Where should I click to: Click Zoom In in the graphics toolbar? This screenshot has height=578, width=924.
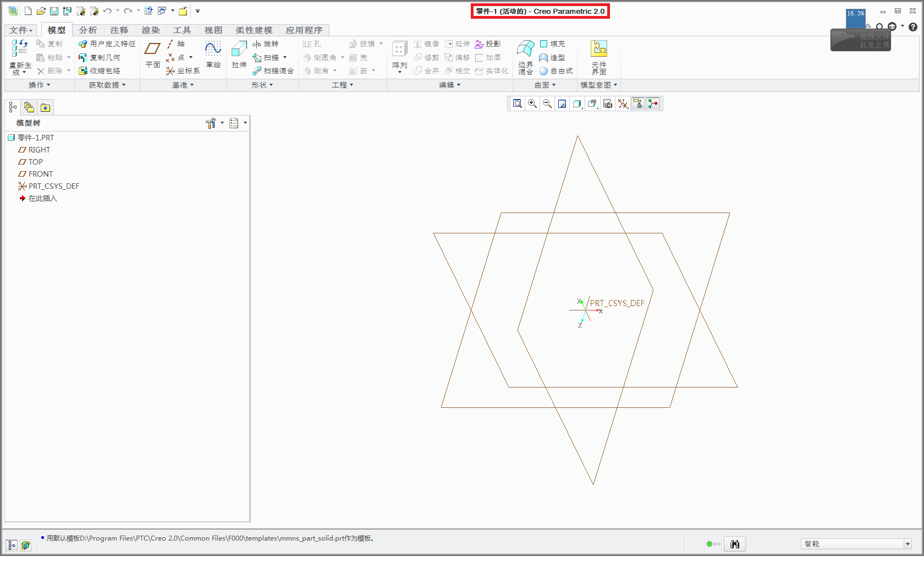(x=532, y=103)
